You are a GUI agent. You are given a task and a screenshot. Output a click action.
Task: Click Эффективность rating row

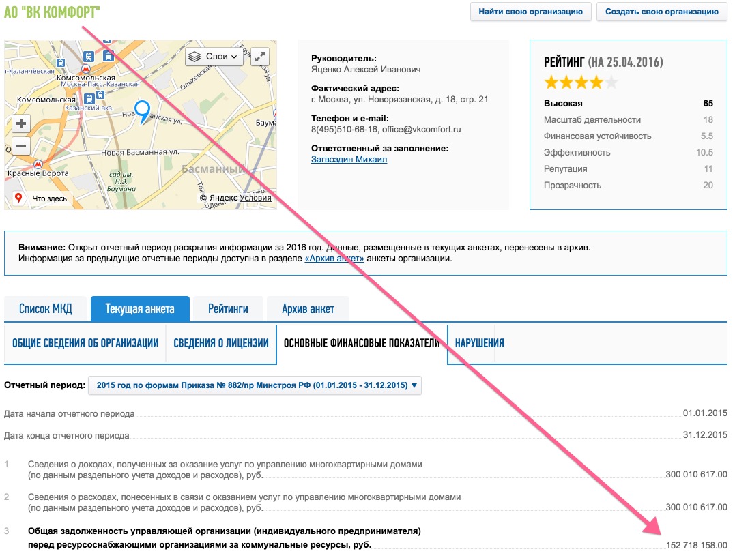tap(628, 152)
